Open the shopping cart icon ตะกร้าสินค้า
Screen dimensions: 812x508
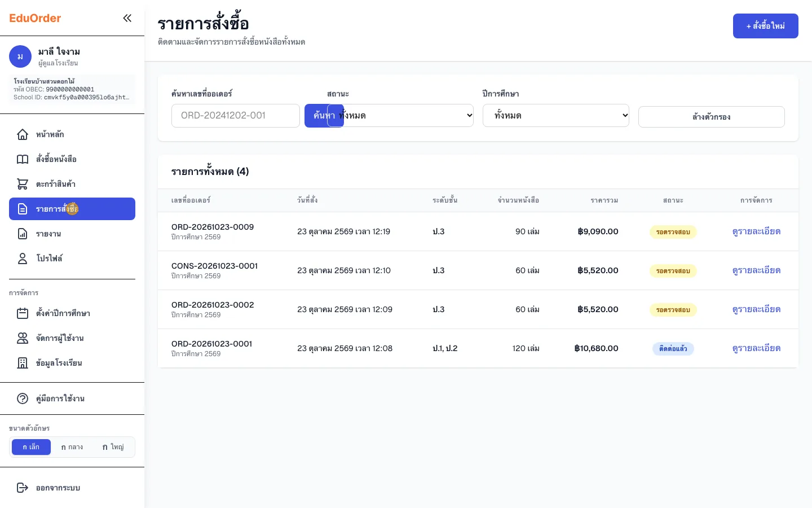(x=23, y=184)
